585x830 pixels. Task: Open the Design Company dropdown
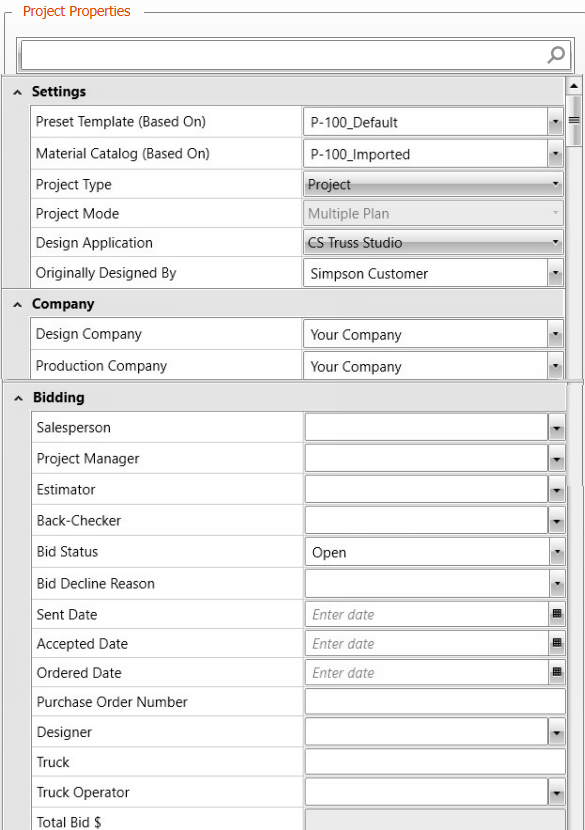click(555, 335)
